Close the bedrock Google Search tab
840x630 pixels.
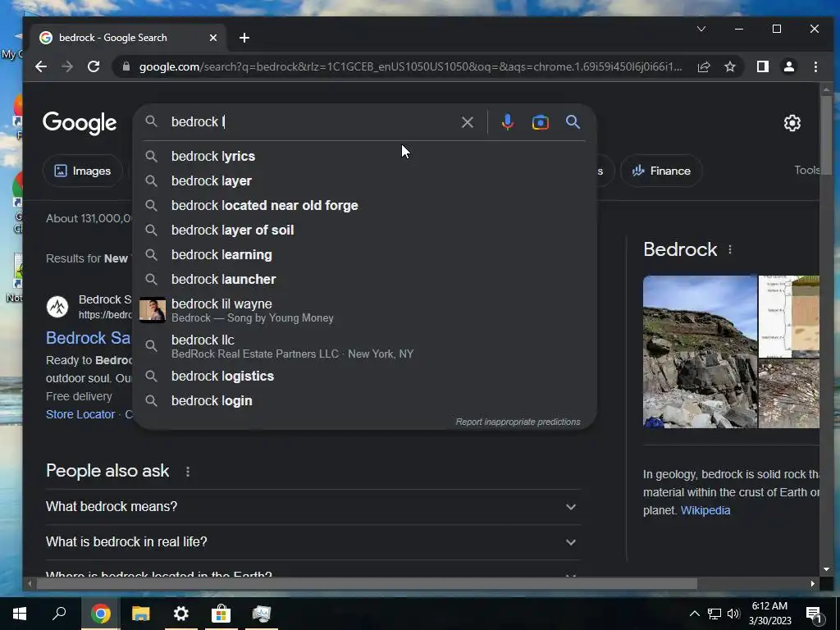pos(213,38)
